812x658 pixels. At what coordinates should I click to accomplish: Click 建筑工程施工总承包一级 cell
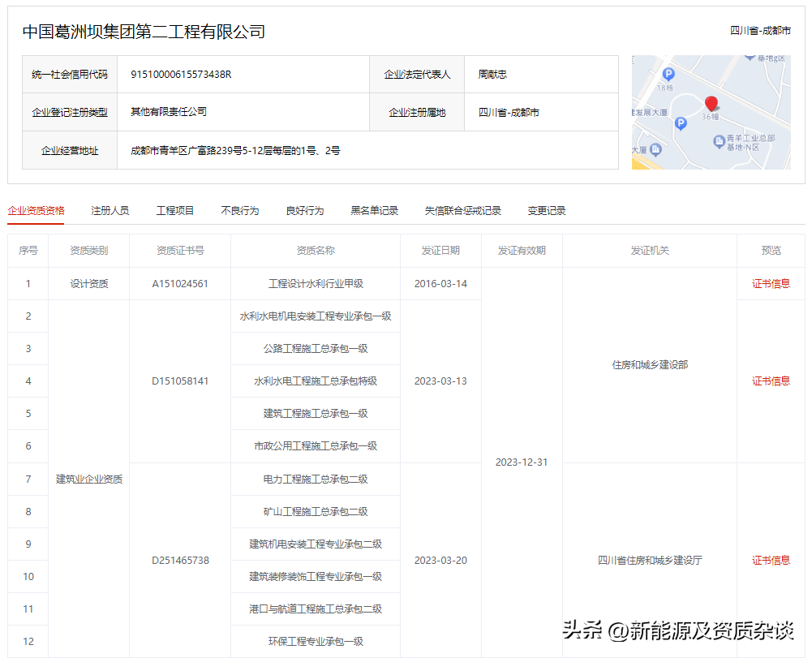tap(316, 414)
